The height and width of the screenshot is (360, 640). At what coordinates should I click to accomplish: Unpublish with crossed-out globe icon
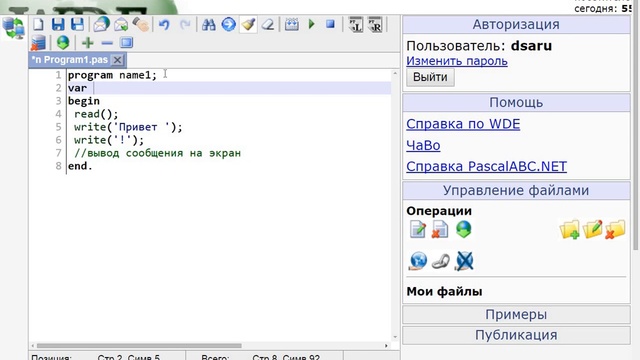point(464,261)
